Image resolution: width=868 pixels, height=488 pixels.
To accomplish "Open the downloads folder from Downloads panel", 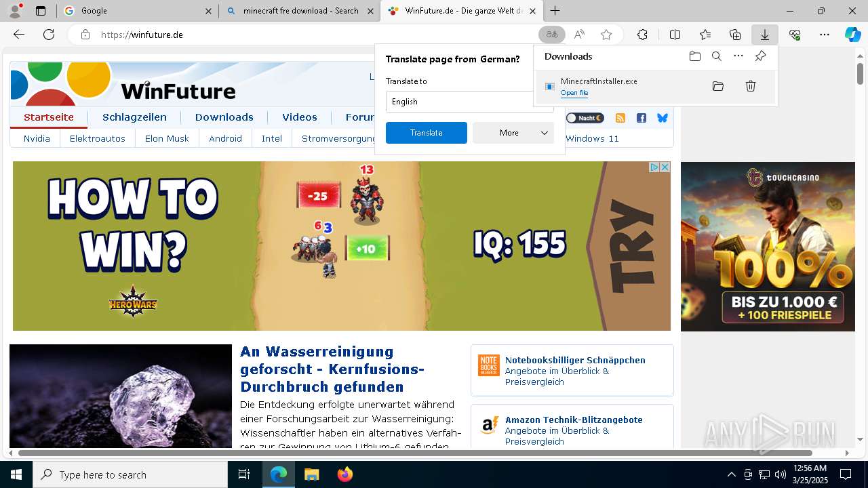I will point(694,56).
